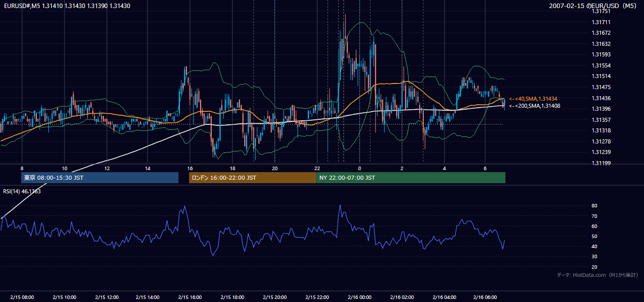Click the 200 SMA 1.31408 label
Screen dimensions: 644x302
(x=534, y=106)
